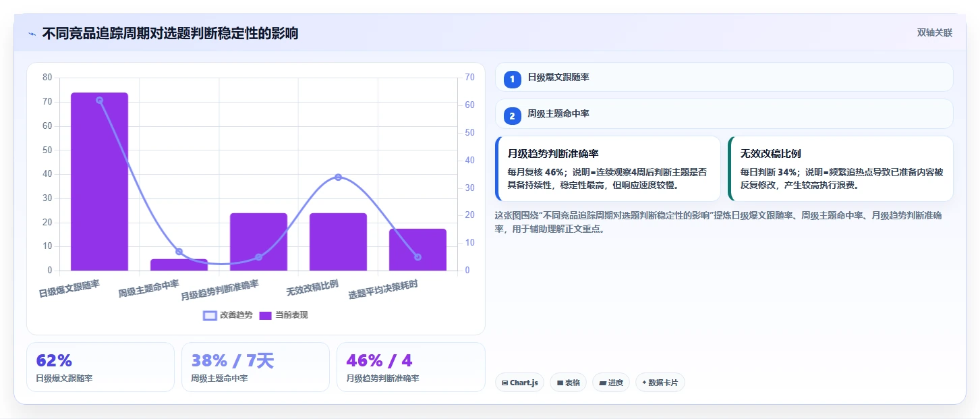Select the 周级主题命中率 list row
Image resolution: width=980 pixels, height=419 pixels.
724,114
